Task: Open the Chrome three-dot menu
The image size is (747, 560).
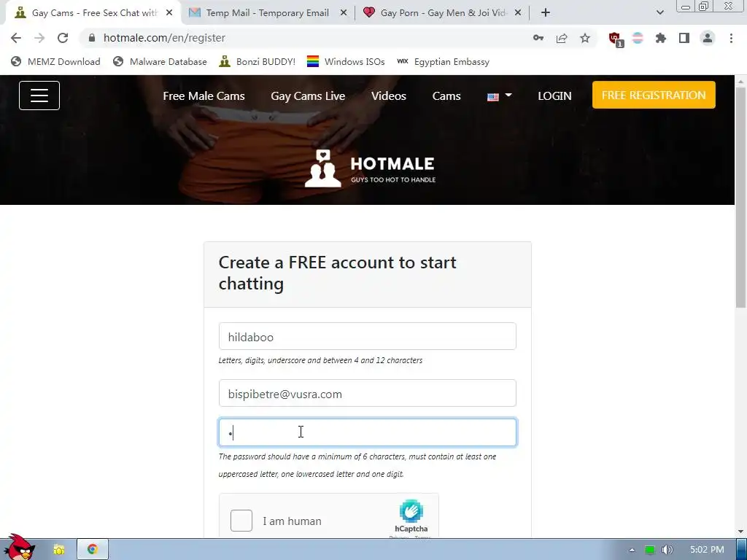Action: click(x=731, y=38)
